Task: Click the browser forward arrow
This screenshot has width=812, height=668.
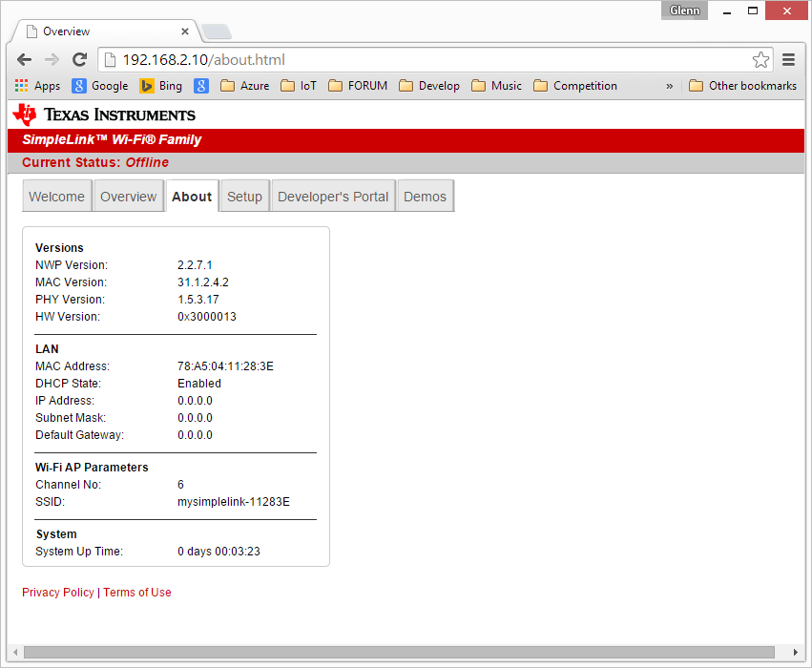Action: (x=52, y=60)
